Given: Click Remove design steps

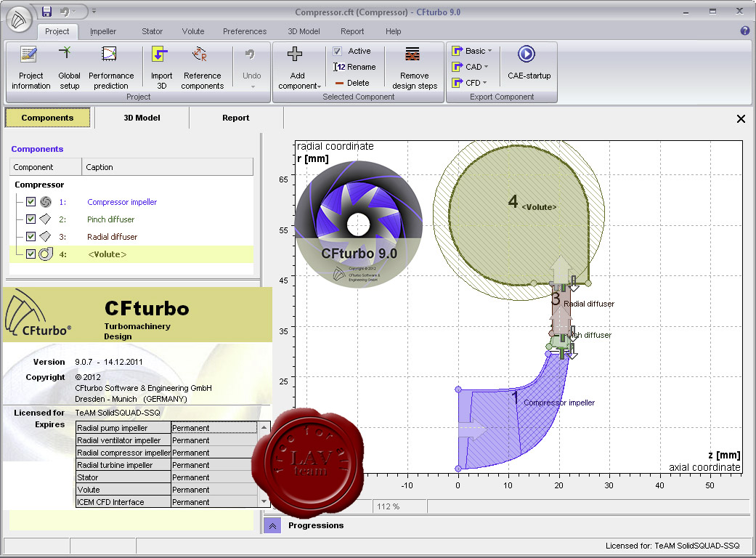Looking at the screenshot, I should 415,68.
